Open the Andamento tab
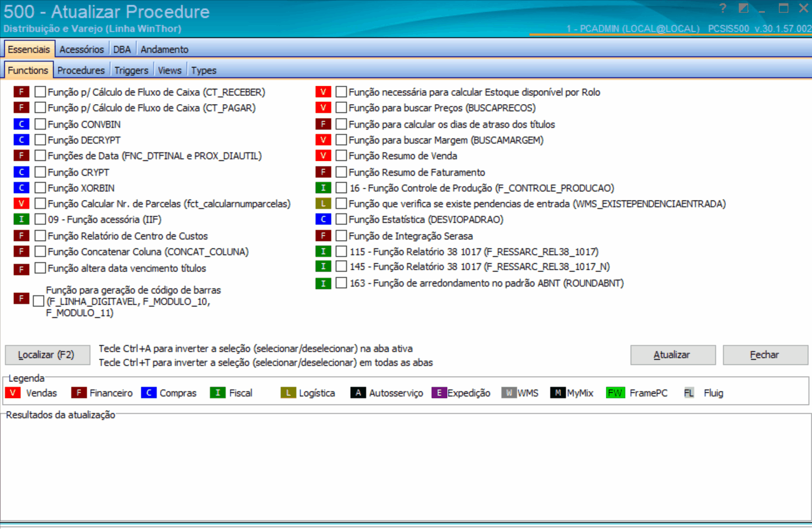The height and width of the screenshot is (529, 812). pyautogui.click(x=165, y=49)
